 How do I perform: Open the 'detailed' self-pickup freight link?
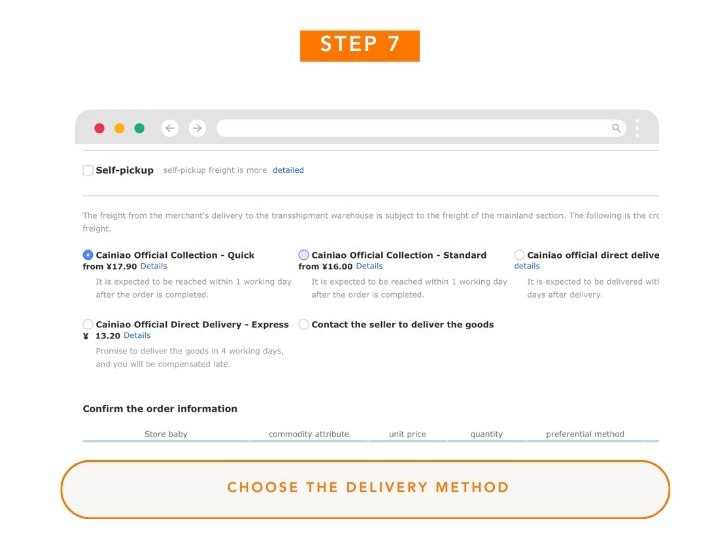coord(288,170)
